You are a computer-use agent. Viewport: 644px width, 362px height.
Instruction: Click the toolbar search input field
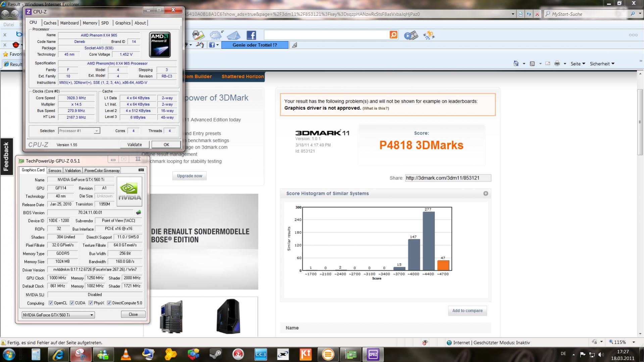pyautogui.click(x=327, y=35)
